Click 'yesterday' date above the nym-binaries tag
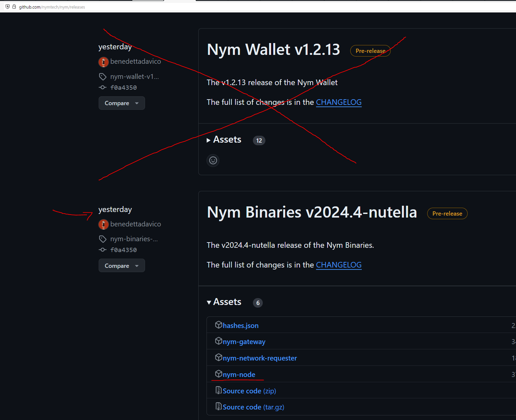516x420 pixels. [x=115, y=210]
